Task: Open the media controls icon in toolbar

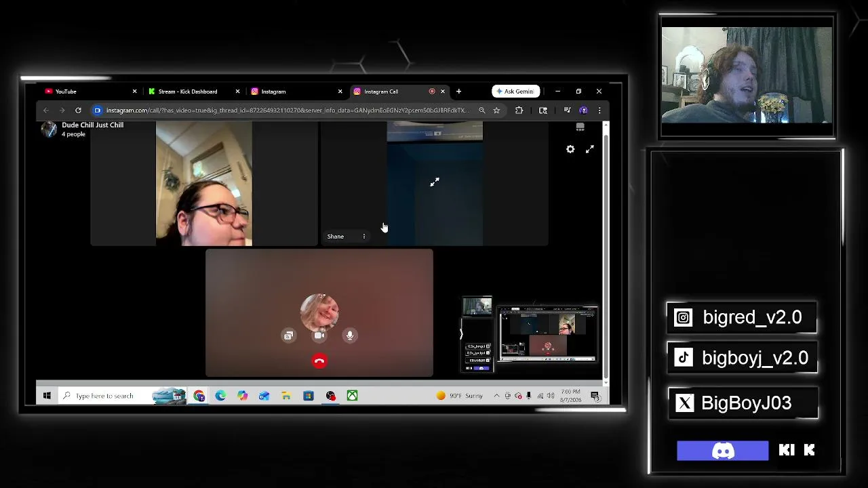Action: point(567,110)
